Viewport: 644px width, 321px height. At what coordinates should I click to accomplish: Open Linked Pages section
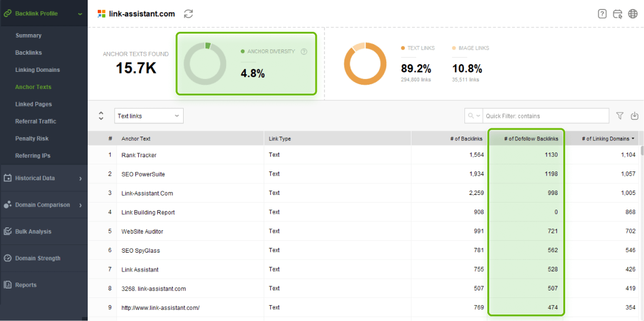point(34,104)
